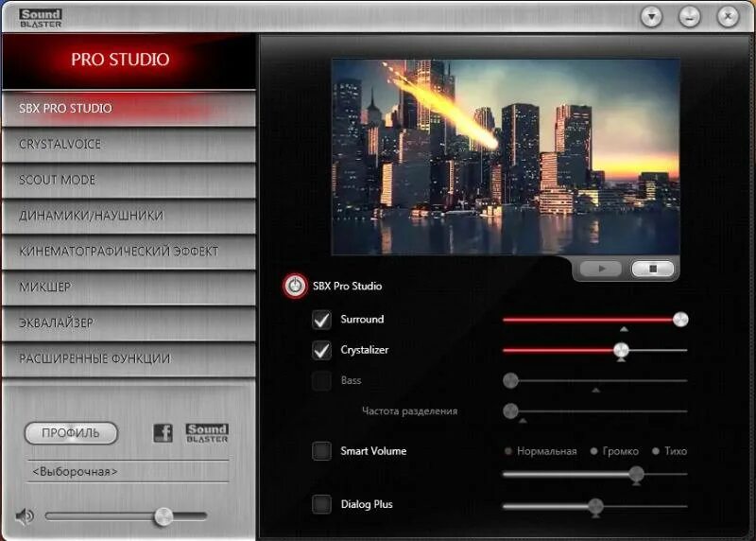Click the PRO STUDIO header banner

point(129,61)
